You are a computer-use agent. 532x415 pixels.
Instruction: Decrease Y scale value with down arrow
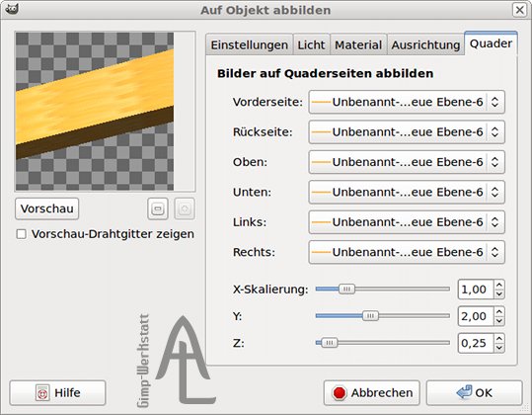(x=499, y=320)
